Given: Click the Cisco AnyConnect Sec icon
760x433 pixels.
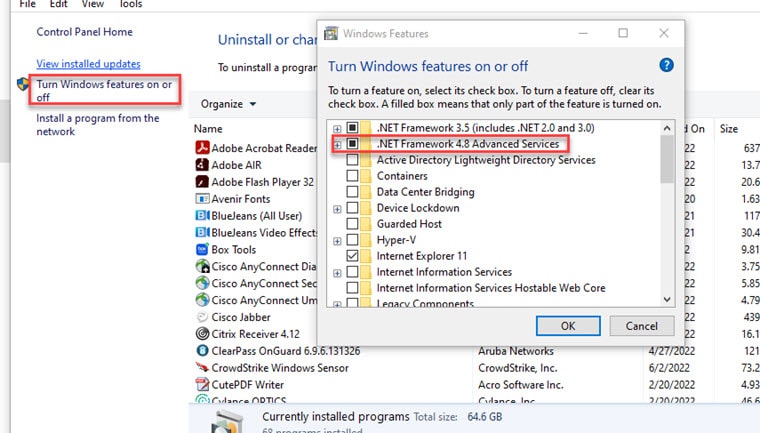Looking at the screenshot, I should click(x=202, y=283).
